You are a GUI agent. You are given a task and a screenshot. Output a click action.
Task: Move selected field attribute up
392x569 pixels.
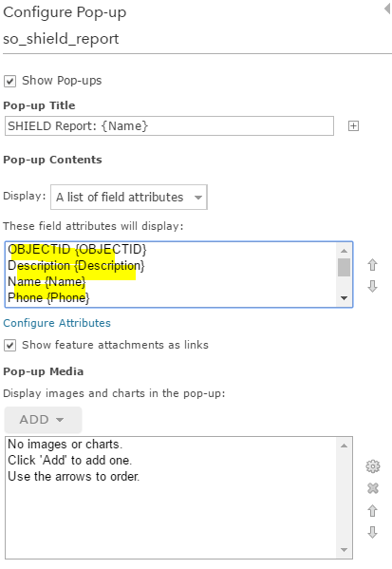(x=372, y=264)
